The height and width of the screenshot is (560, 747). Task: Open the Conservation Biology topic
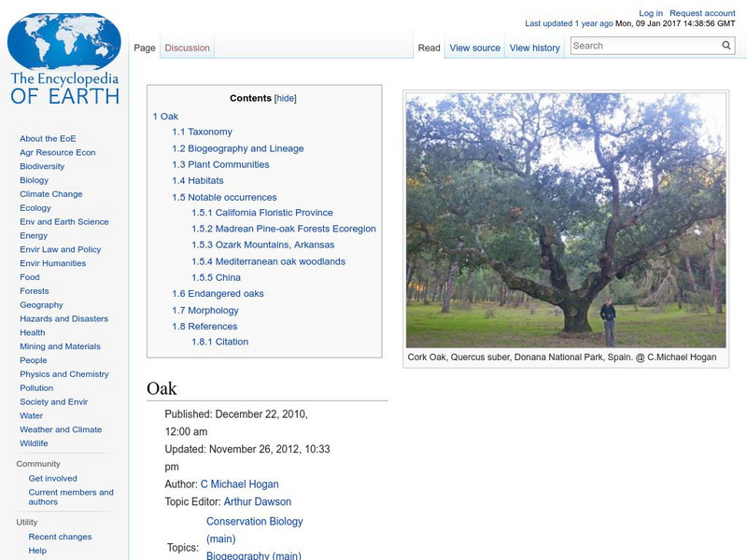(257, 521)
